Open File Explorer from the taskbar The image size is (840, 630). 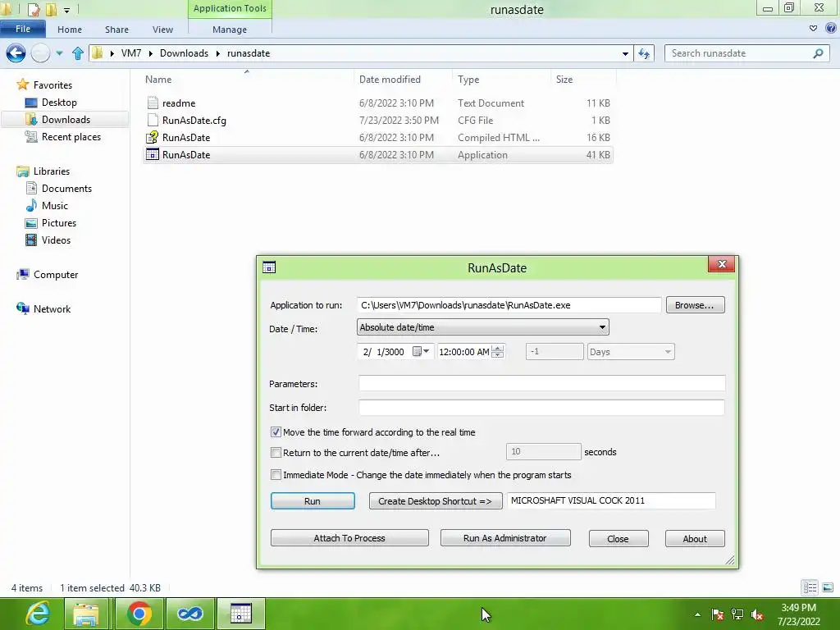(85, 614)
